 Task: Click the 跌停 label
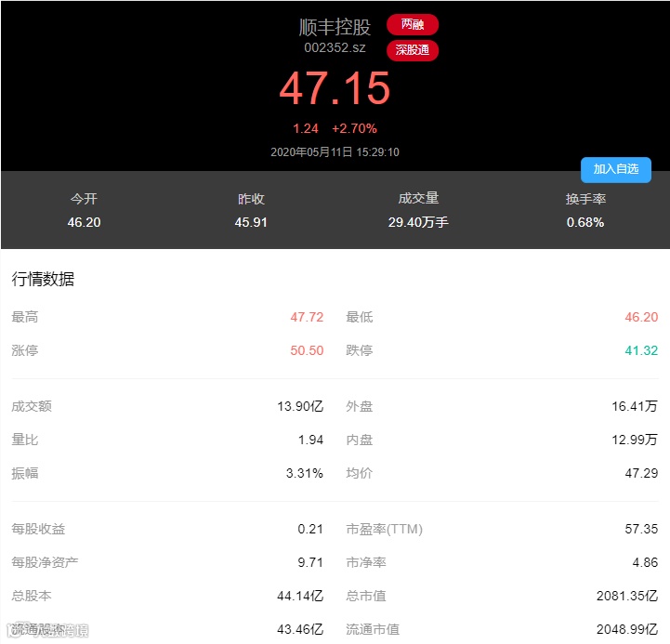click(x=360, y=350)
